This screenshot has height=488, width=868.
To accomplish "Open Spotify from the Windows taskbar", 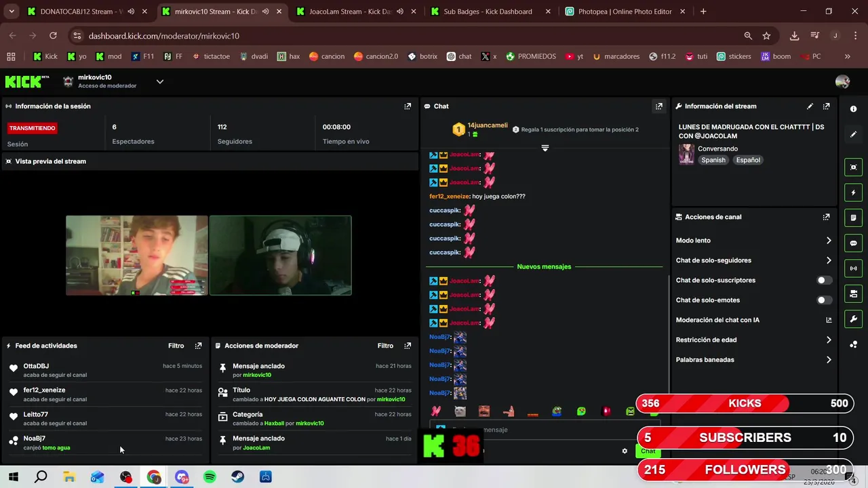I will [x=210, y=477].
